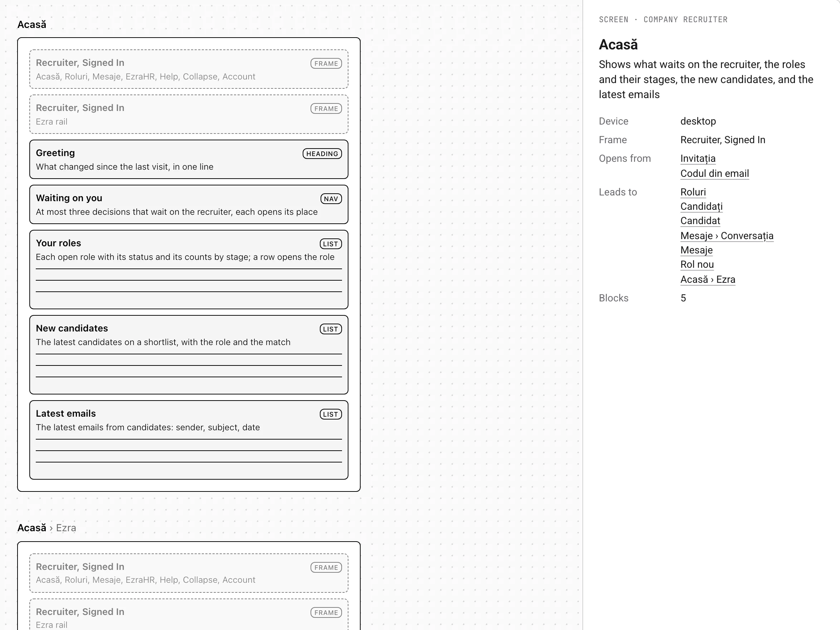Click the Frame label in the side panel
The width and height of the screenshot is (840, 630).
[x=612, y=140]
